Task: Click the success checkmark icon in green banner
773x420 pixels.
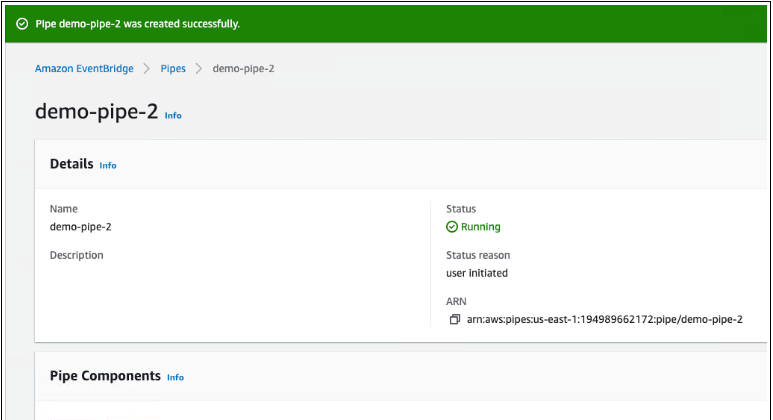Action: (x=22, y=23)
